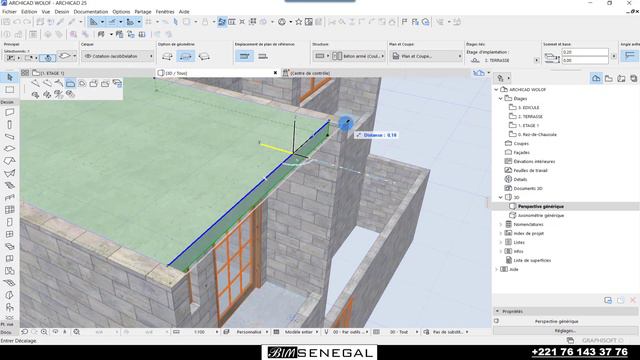640x360 pixels.
Task: Select the Window tool in toolbox
Action: [10, 234]
